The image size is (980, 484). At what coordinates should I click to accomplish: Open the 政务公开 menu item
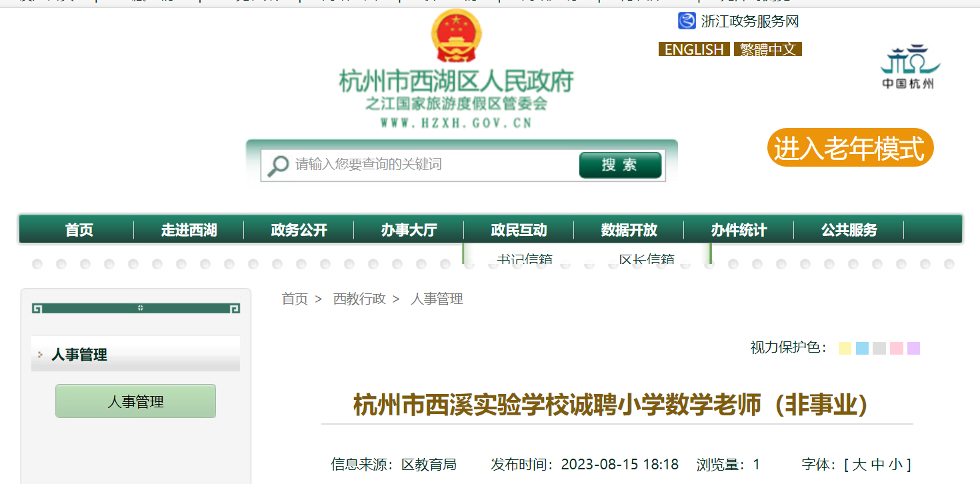299,230
